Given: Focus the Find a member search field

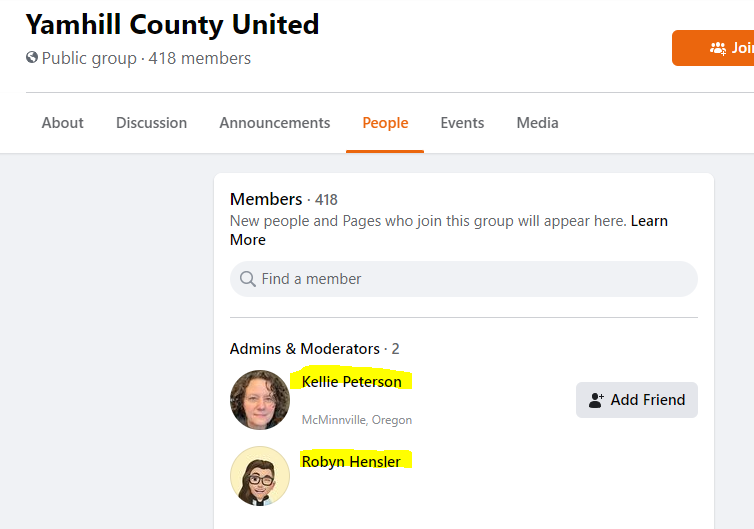Looking at the screenshot, I should (x=464, y=279).
